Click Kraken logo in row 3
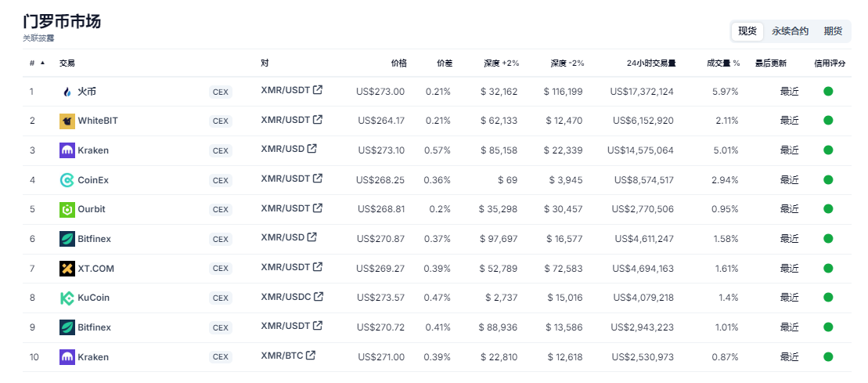Image resolution: width=868 pixels, height=383 pixels. click(67, 150)
